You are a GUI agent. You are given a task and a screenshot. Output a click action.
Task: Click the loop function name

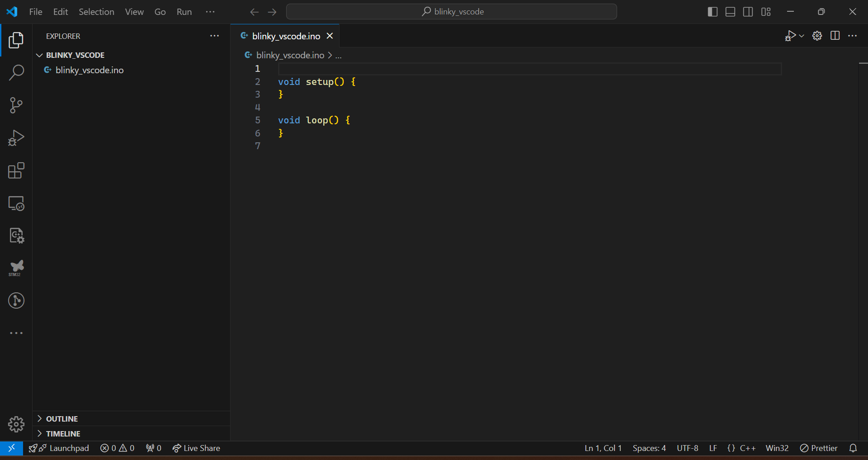click(317, 120)
